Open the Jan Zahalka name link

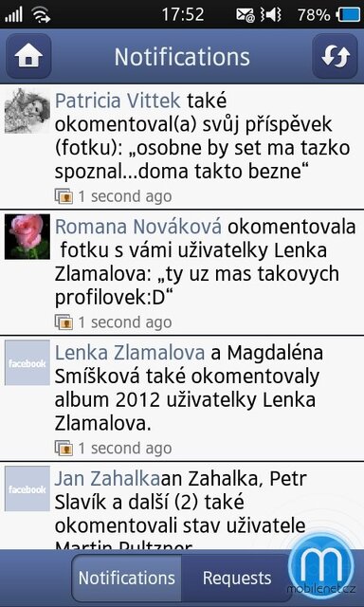coord(107,479)
